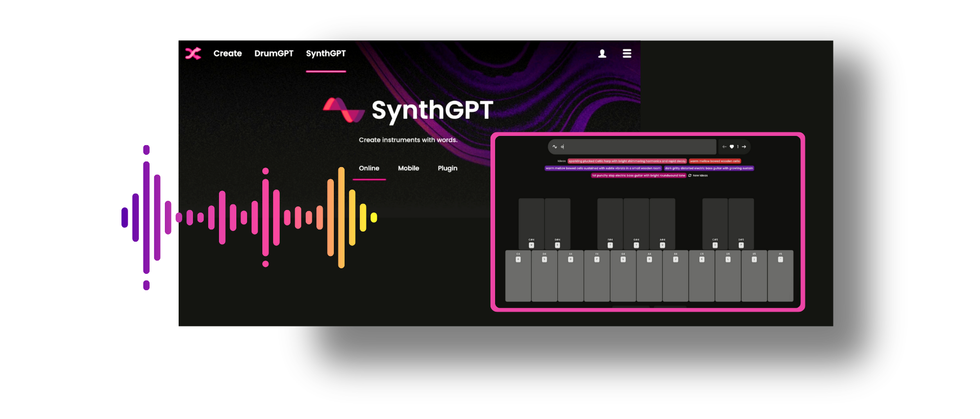Click the 'Create instruments with words.' tagline
The image size is (980, 419).
408,139
